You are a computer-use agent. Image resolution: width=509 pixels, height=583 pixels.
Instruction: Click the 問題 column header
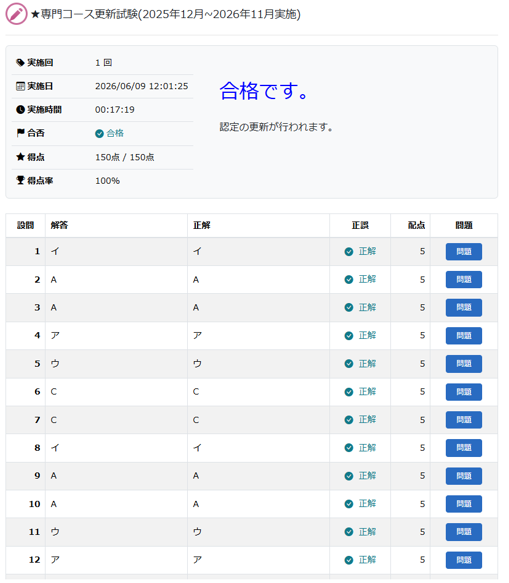click(464, 225)
